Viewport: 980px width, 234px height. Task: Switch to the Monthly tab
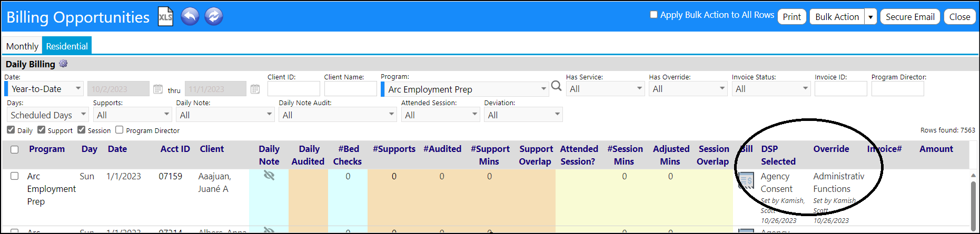click(x=22, y=46)
